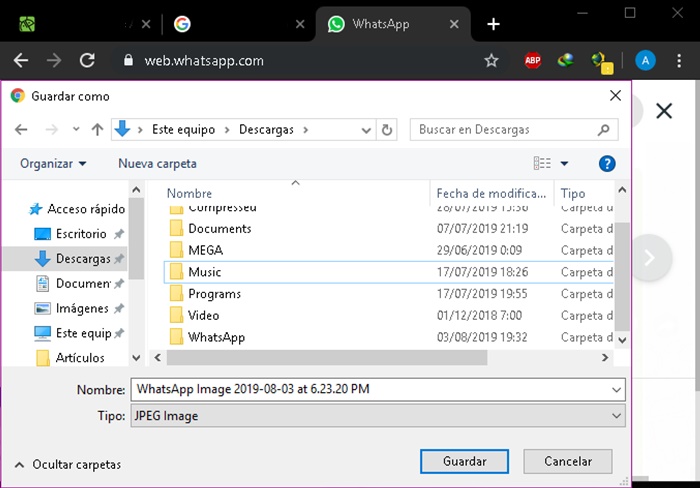Open recent locations dropdown arrow
The height and width of the screenshot is (488, 700).
(76, 129)
